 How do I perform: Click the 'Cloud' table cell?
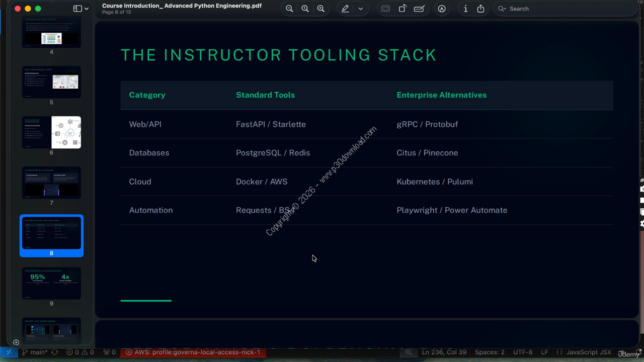coord(140,182)
